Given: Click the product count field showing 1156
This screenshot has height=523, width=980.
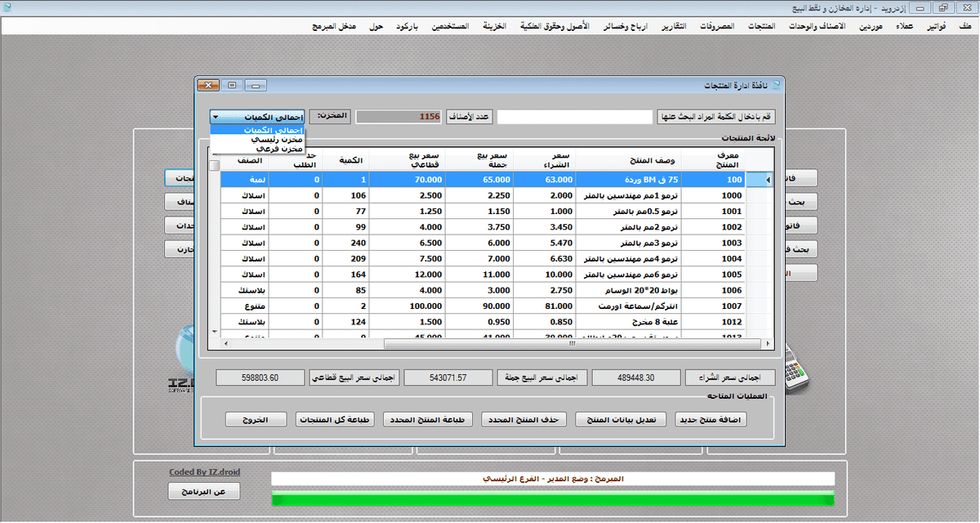Looking at the screenshot, I should click(399, 117).
